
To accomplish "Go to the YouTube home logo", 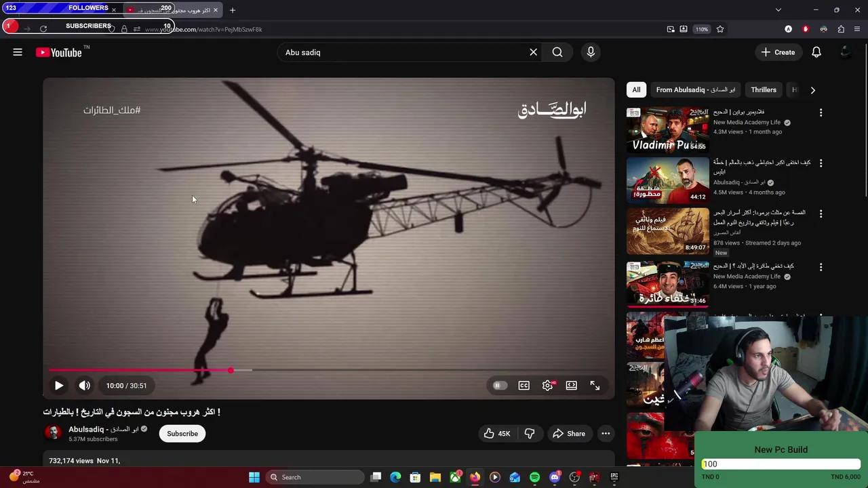I will click(59, 52).
